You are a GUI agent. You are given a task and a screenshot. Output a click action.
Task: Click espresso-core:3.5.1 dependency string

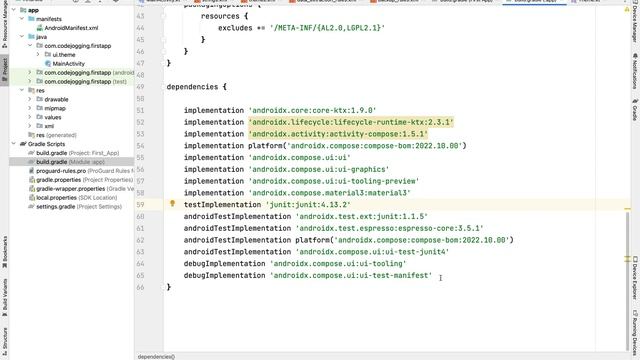[x=389, y=228]
